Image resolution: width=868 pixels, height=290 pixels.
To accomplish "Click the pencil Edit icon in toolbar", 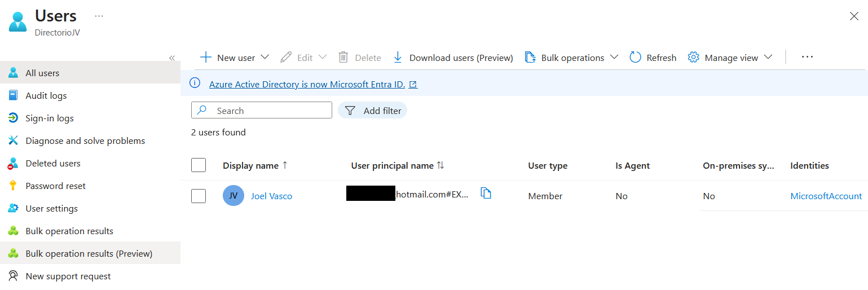I will point(286,58).
